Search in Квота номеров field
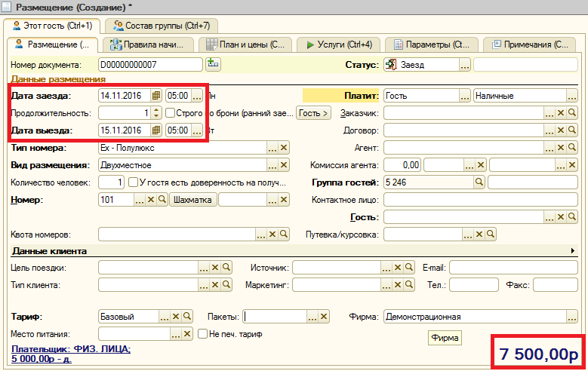 pyautogui.click(x=284, y=235)
